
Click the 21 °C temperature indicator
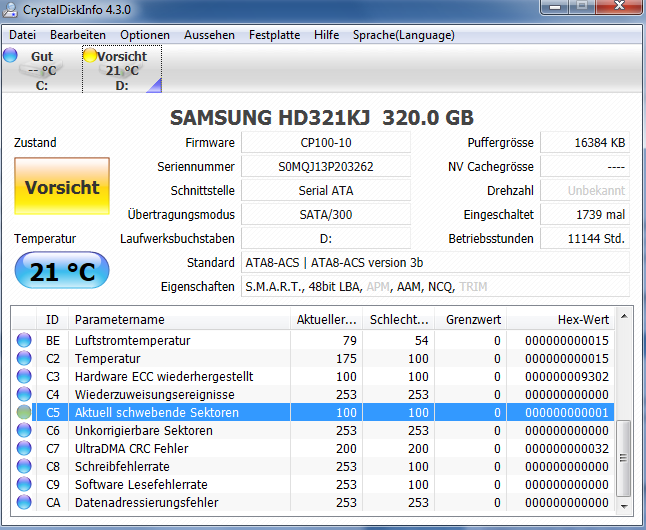coord(62,270)
